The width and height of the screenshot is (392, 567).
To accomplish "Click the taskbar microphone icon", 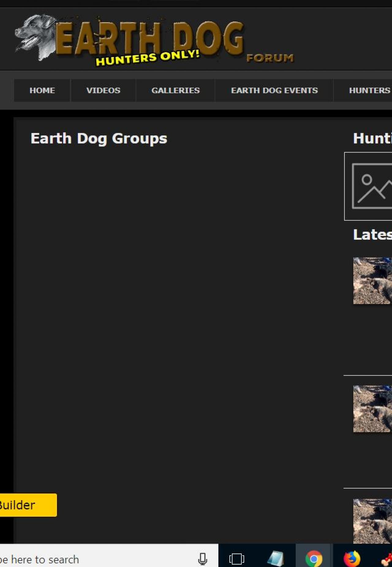I will pyautogui.click(x=202, y=559).
